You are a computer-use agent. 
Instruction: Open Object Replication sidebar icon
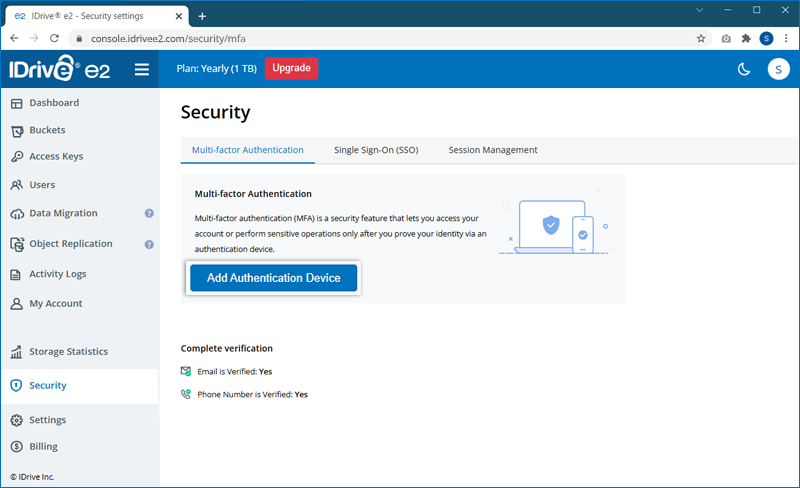click(17, 244)
